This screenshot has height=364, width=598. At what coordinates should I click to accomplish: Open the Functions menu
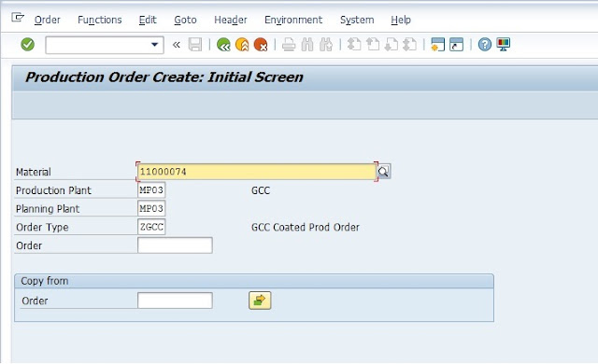tap(100, 20)
